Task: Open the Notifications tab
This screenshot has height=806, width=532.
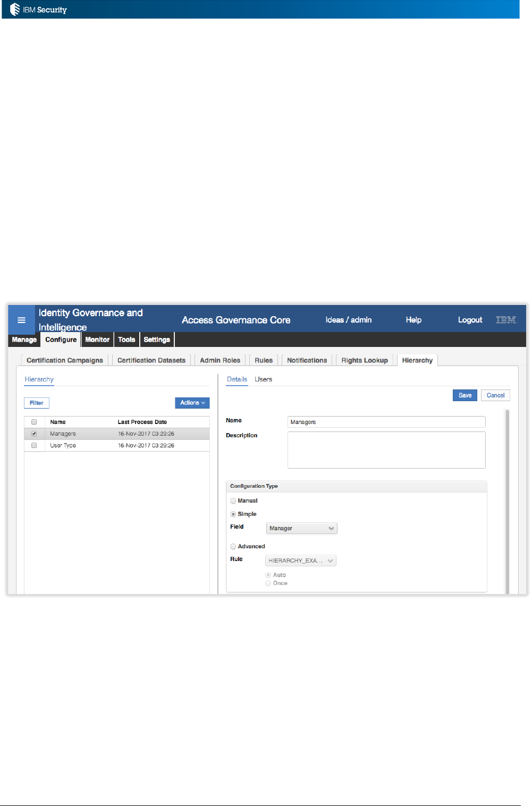Action: (x=307, y=360)
